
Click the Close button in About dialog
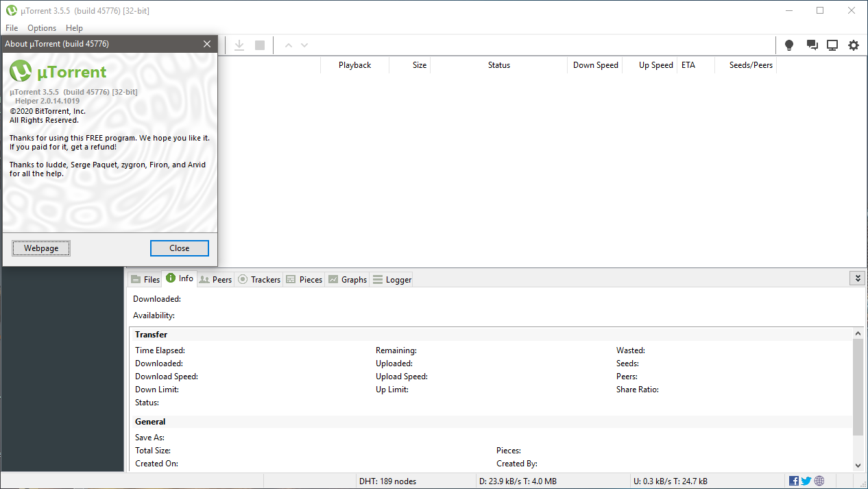tap(180, 248)
